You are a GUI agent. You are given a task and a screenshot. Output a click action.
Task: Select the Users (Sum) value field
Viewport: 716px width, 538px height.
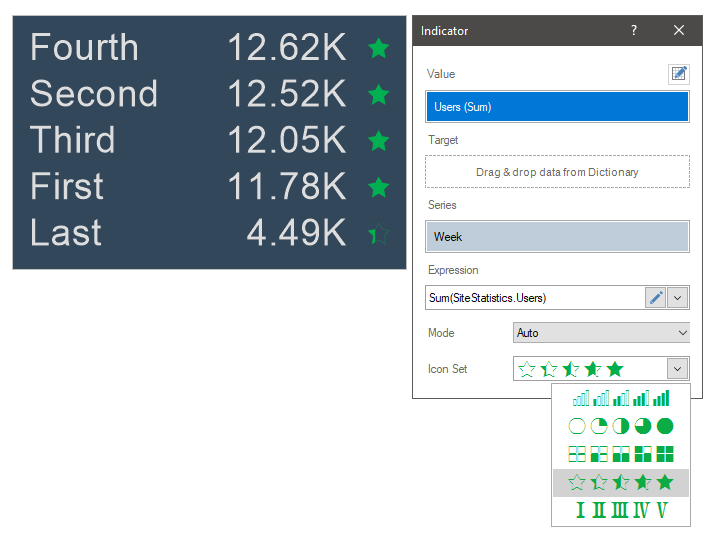click(557, 107)
